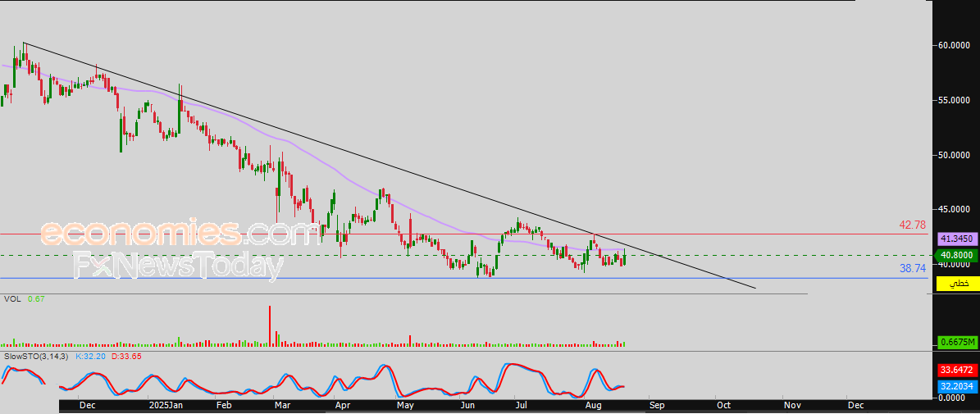Click the FxNewsToday watermark
Image resolution: width=980 pixels, height=414 pixels.
[178, 266]
